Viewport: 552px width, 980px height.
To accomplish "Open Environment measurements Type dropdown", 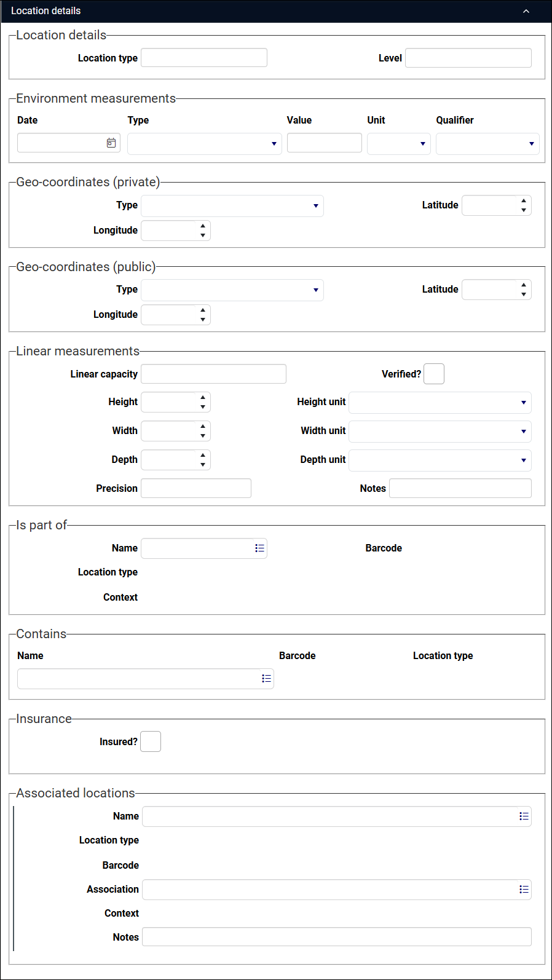I will coord(205,144).
